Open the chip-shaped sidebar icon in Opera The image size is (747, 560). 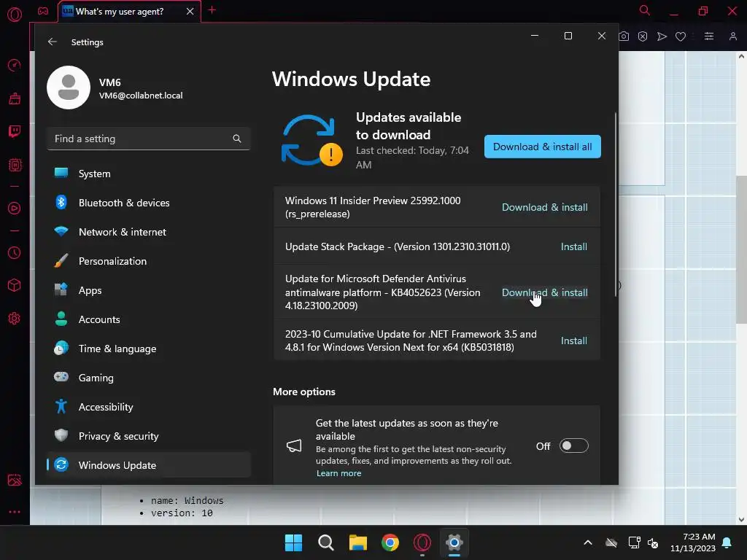pyautogui.click(x=15, y=165)
